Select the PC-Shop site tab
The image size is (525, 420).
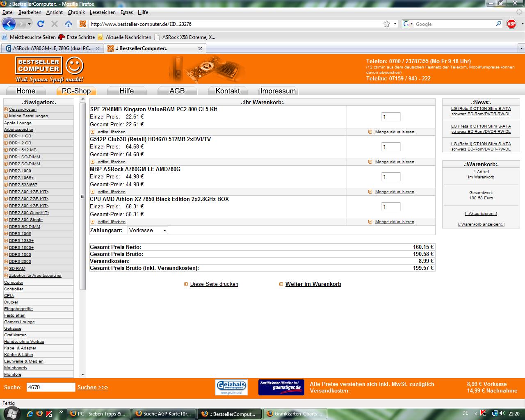(76, 91)
